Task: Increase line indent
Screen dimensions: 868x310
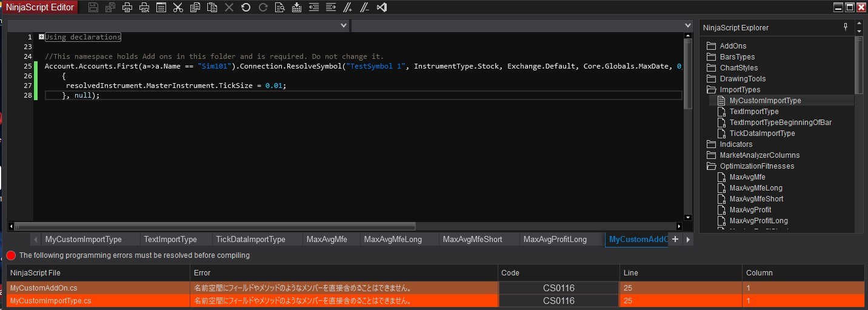Action: (x=330, y=7)
